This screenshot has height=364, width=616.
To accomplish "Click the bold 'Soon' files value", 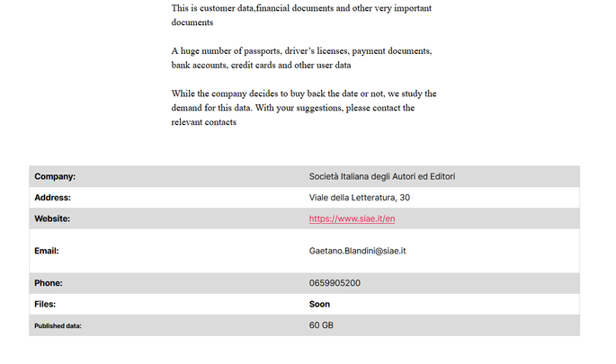I will 319,304.
